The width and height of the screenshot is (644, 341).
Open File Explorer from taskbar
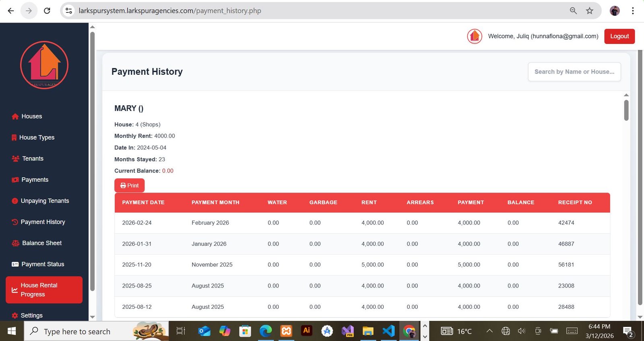[x=368, y=331]
